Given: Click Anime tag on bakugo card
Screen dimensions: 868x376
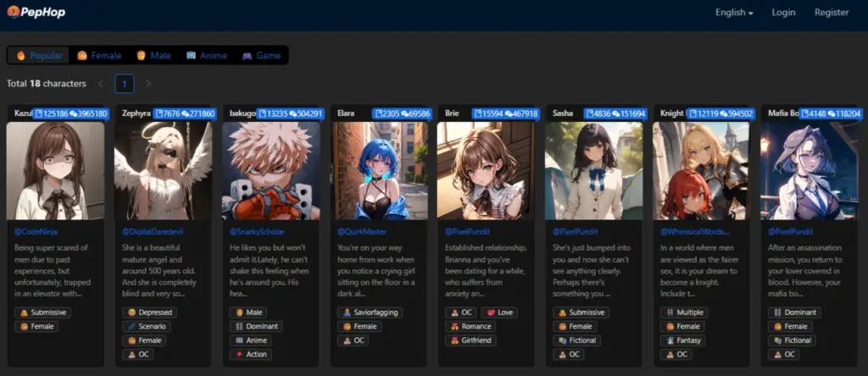Looking at the screenshot, I should (251, 340).
